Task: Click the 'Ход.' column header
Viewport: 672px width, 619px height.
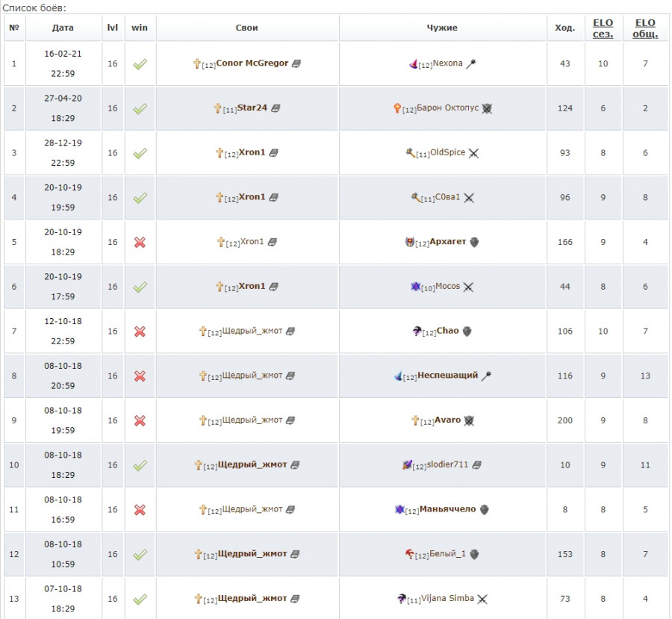Action: coord(565,28)
